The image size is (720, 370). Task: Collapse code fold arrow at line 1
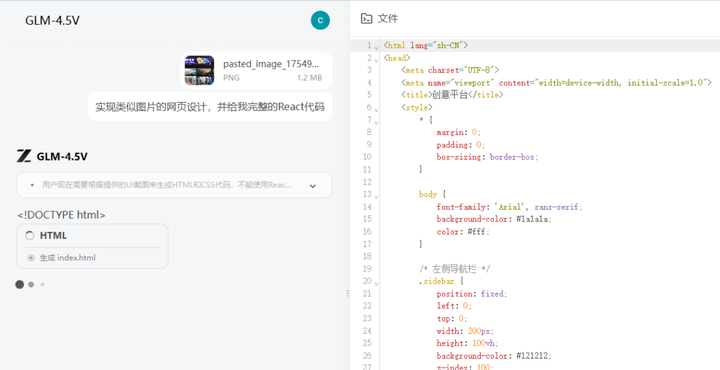(x=376, y=46)
